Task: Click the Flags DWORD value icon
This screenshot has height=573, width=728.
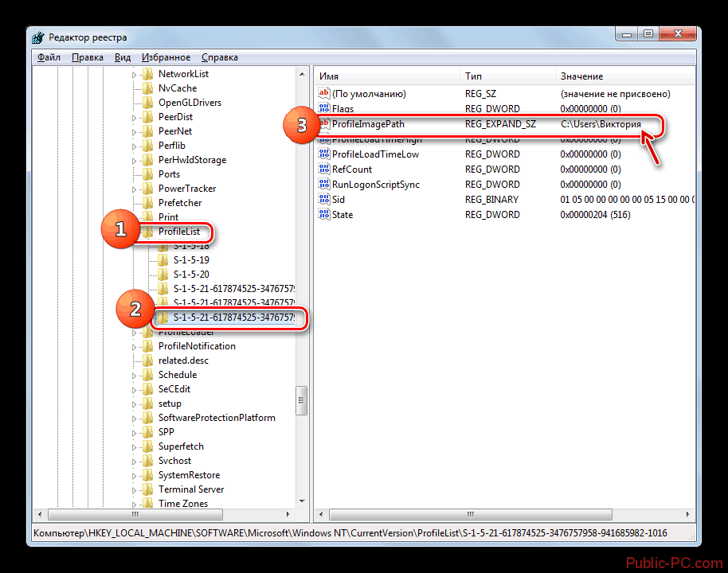Action: coord(324,108)
